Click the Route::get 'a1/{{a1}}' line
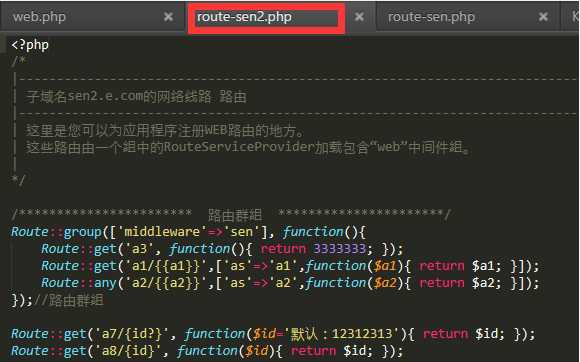This screenshot has width=580, height=362. tap(290, 266)
